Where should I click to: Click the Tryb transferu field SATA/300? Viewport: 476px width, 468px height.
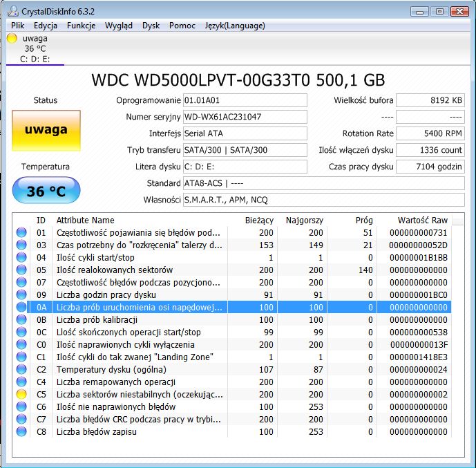pyautogui.click(x=245, y=150)
